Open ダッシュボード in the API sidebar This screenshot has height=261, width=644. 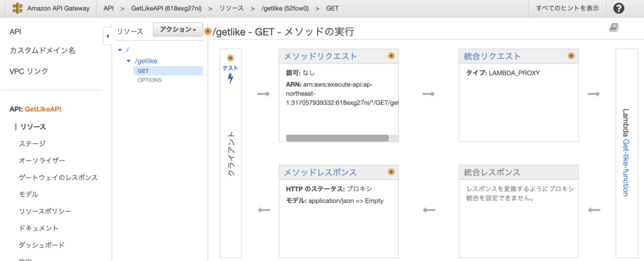point(42,245)
